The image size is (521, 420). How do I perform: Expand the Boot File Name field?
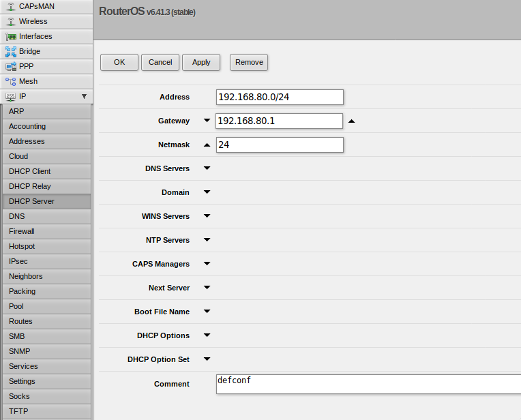pos(207,312)
